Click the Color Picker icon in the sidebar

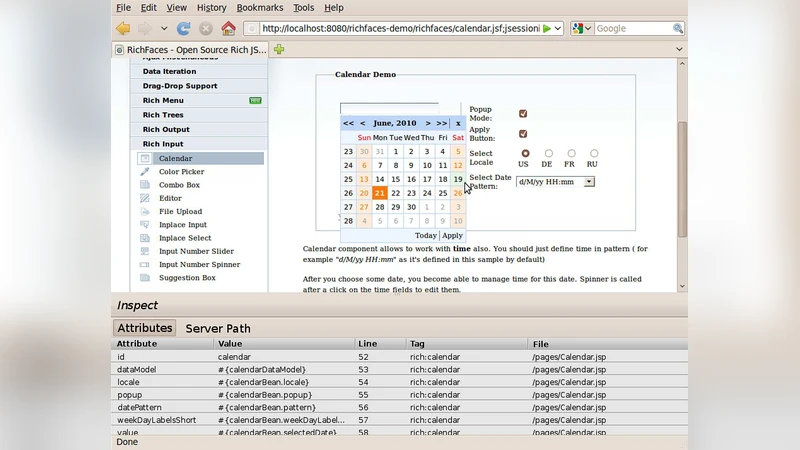(x=145, y=172)
